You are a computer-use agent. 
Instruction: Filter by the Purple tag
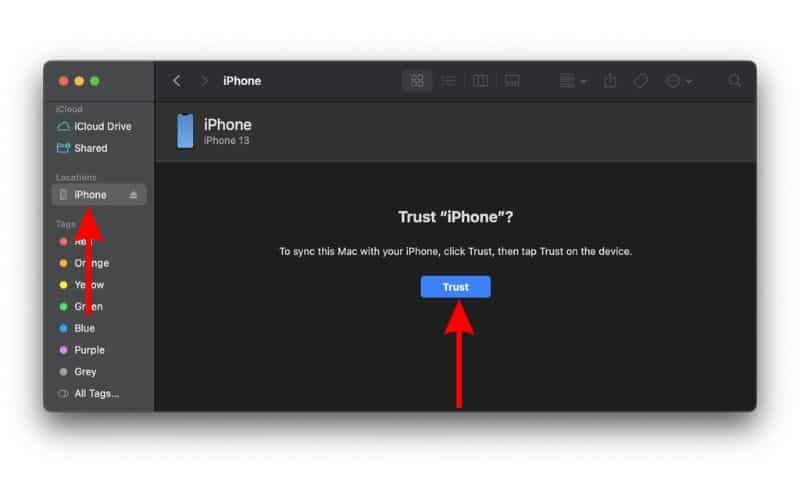pos(89,350)
